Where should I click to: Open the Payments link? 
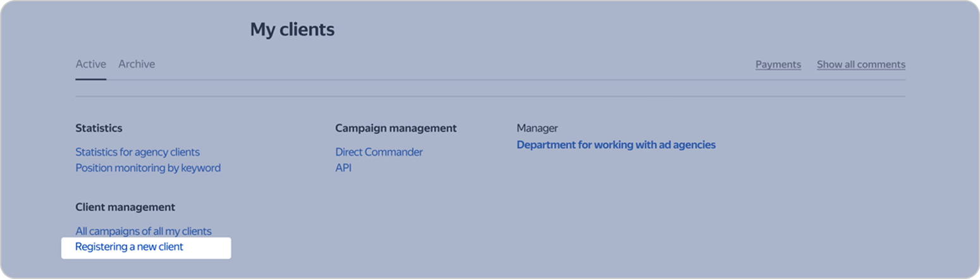pos(778,64)
